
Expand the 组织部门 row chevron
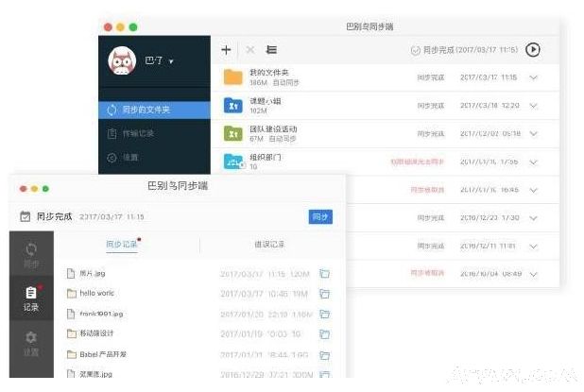coord(533,162)
